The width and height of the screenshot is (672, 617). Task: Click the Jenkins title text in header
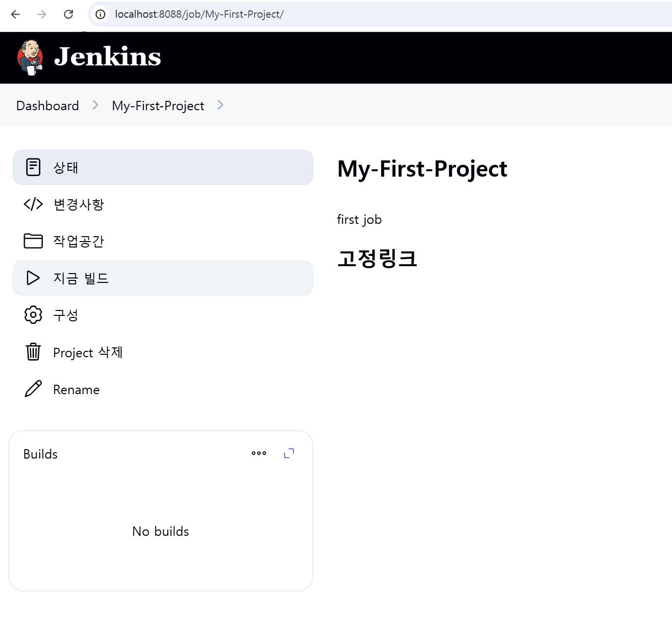107,57
